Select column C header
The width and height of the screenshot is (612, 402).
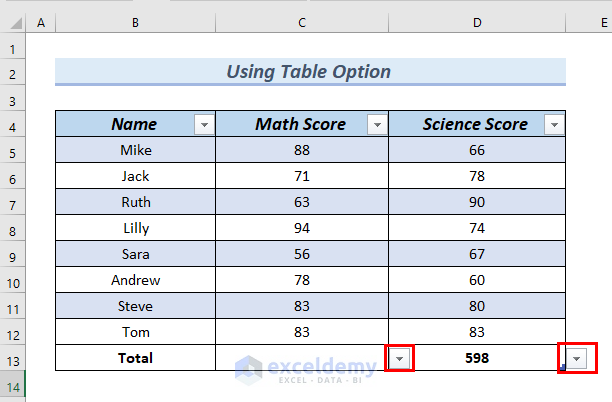pyautogui.click(x=301, y=21)
